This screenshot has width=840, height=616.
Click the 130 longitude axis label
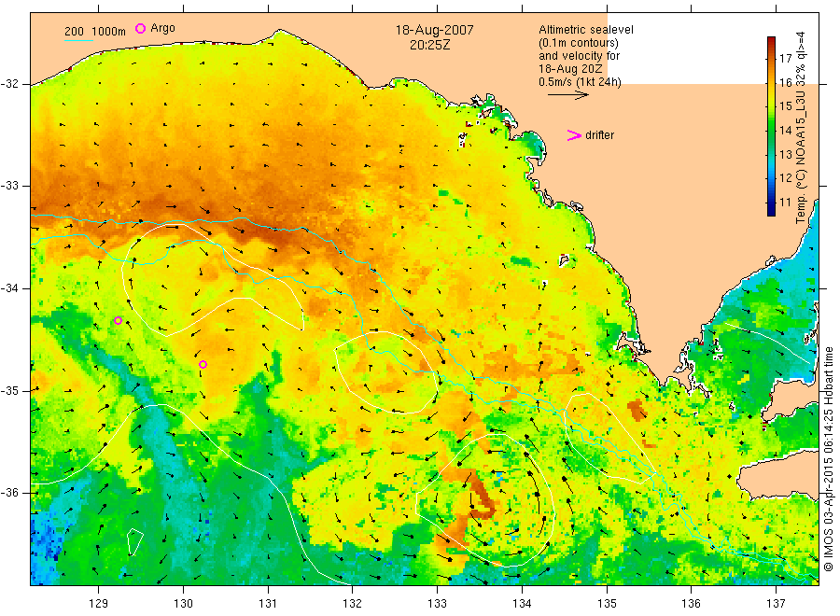coord(183,604)
